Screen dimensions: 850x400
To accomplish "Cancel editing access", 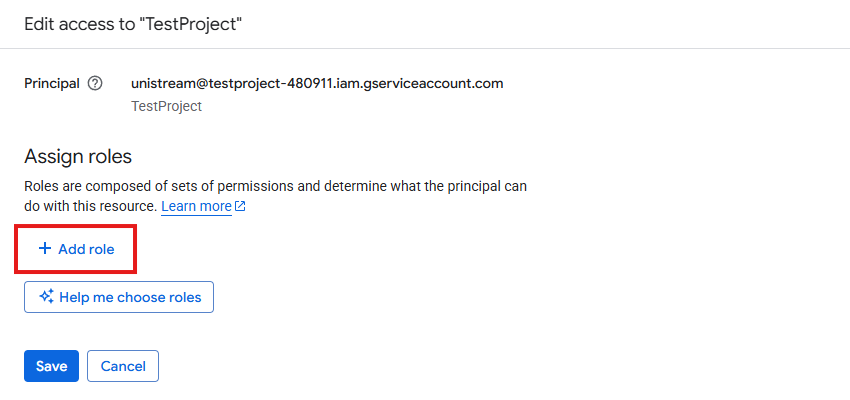I will pyautogui.click(x=123, y=366).
